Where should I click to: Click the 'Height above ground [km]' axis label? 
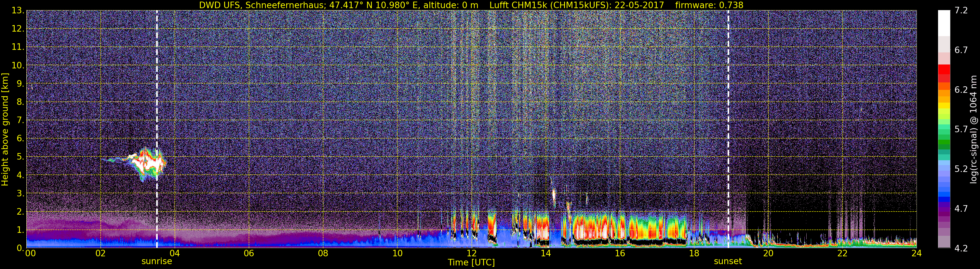click(5, 129)
